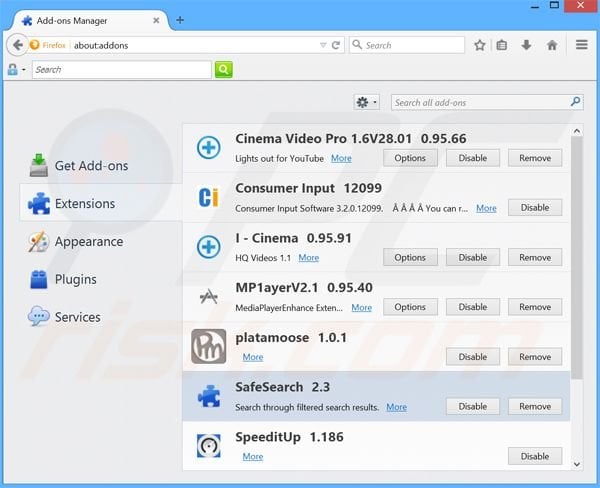Disable the SafeSearch extension
This screenshot has width=600, height=488.
(473, 406)
